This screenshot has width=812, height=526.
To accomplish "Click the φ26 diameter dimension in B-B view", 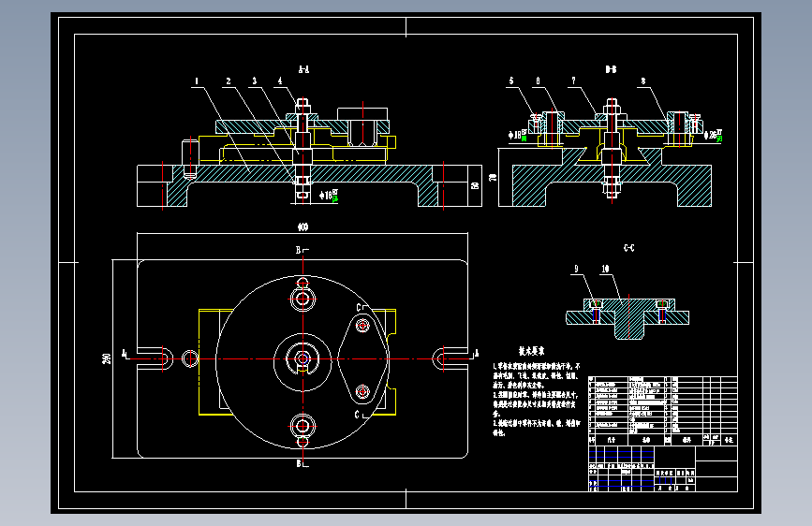I will click(x=713, y=135).
